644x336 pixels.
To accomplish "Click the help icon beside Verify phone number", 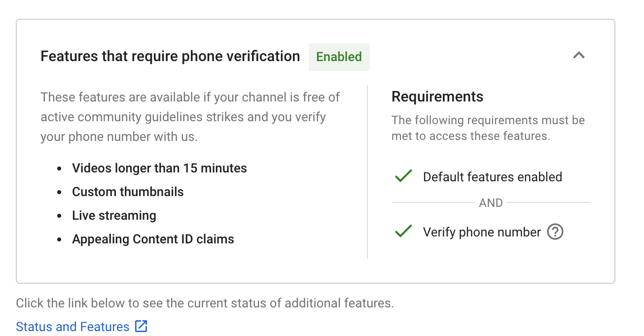I will coord(555,232).
